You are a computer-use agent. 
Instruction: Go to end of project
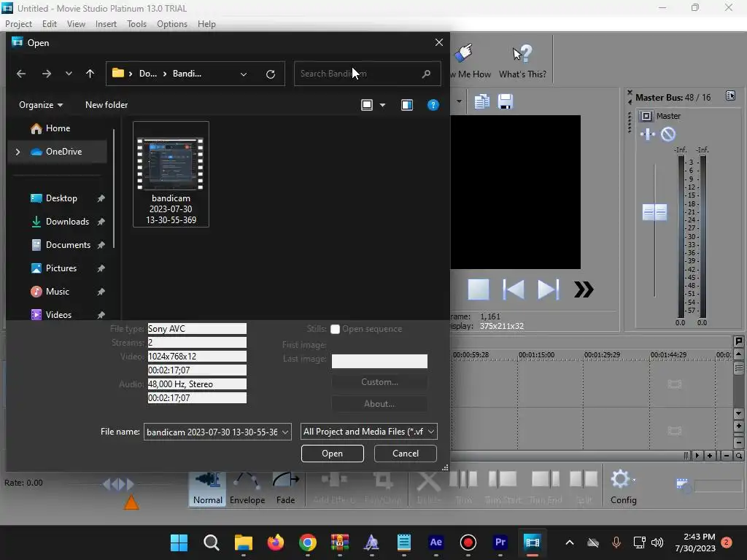tap(548, 289)
